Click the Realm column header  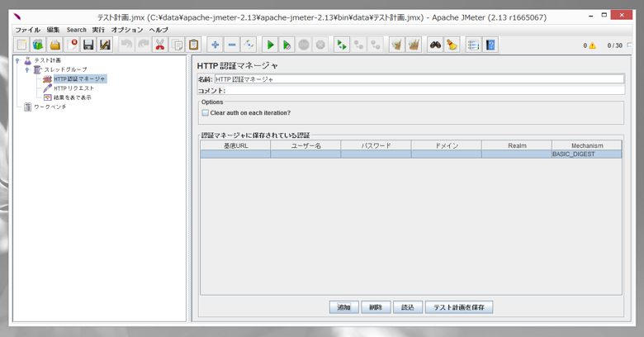click(517, 145)
